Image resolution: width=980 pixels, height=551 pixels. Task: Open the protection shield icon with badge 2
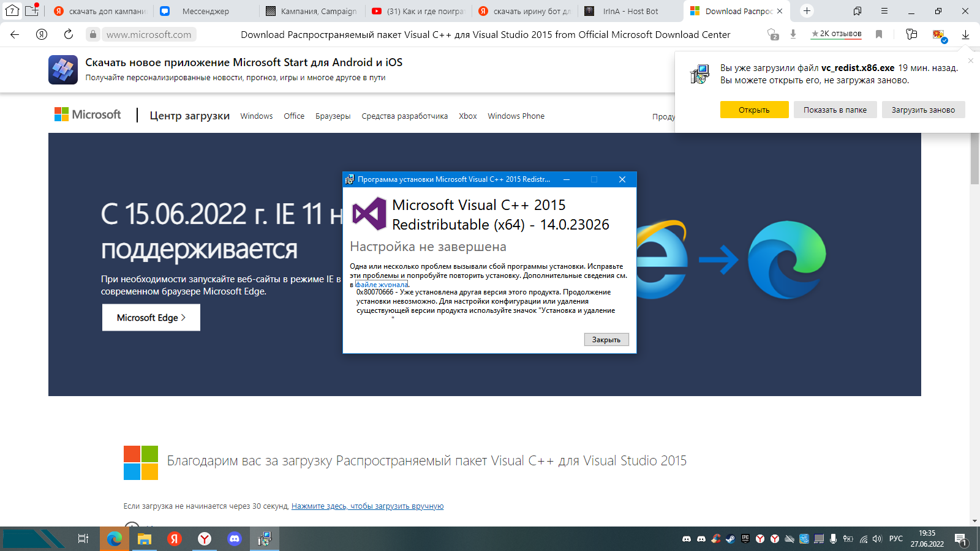click(x=773, y=34)
